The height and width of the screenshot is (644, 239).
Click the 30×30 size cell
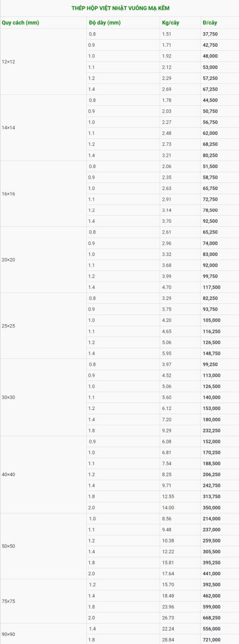43,398
